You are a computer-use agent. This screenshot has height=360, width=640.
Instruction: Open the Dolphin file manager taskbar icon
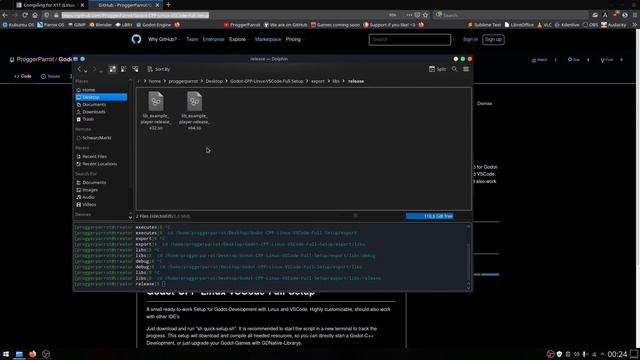tap(19, 354)
